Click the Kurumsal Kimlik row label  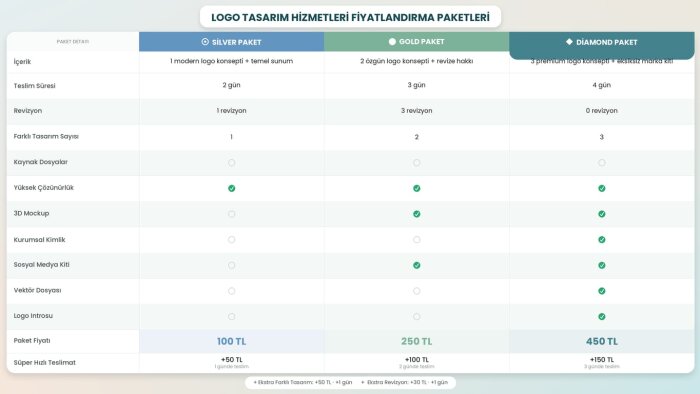click(39, 240)
